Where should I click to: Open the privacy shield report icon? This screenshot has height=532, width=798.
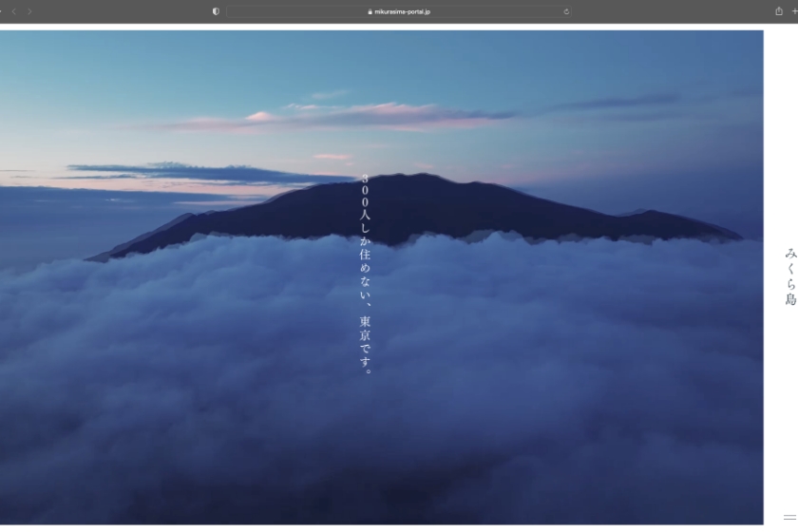tap(216, 11)
